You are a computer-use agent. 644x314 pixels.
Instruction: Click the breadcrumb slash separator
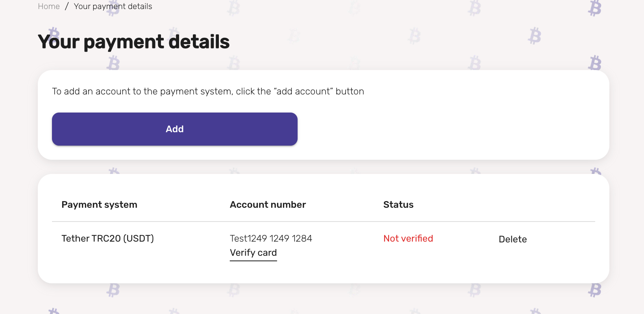pos(67,6)
